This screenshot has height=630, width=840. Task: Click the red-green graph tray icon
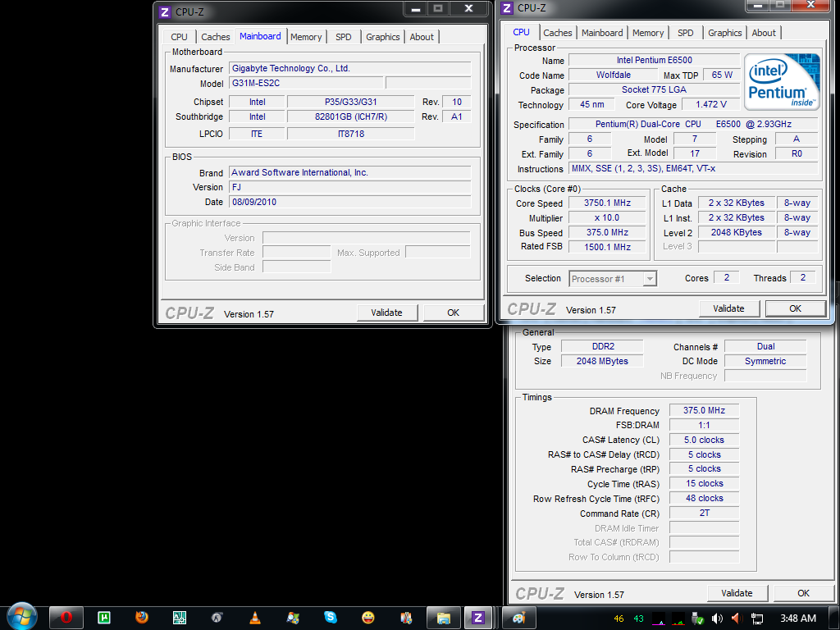click(x=678, y=619)
